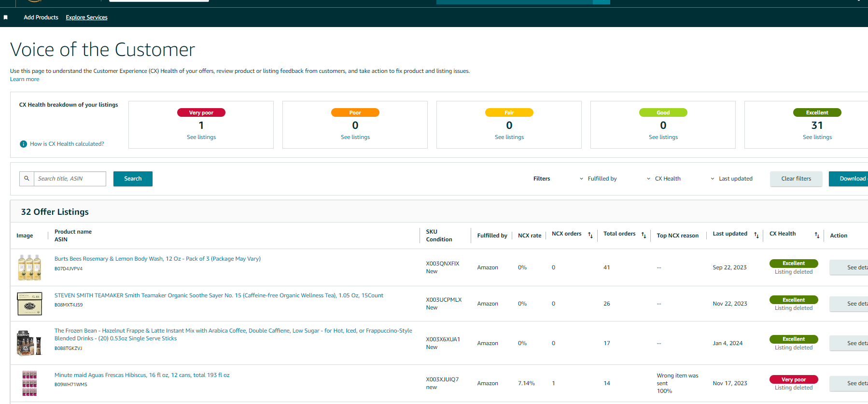See details for the Burts Bees listing
868x404 pixels.
point(849,267)
